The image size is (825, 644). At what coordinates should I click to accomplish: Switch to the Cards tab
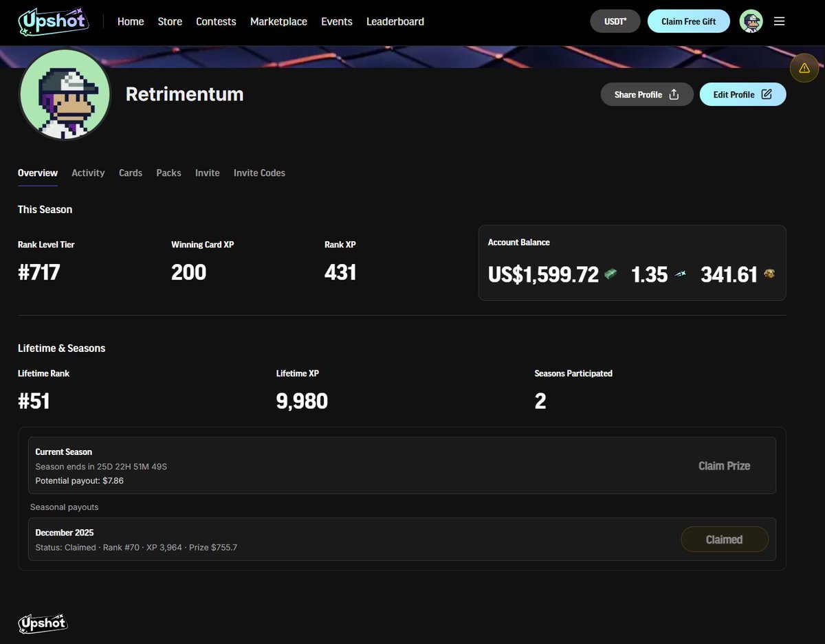coord(131,173)
